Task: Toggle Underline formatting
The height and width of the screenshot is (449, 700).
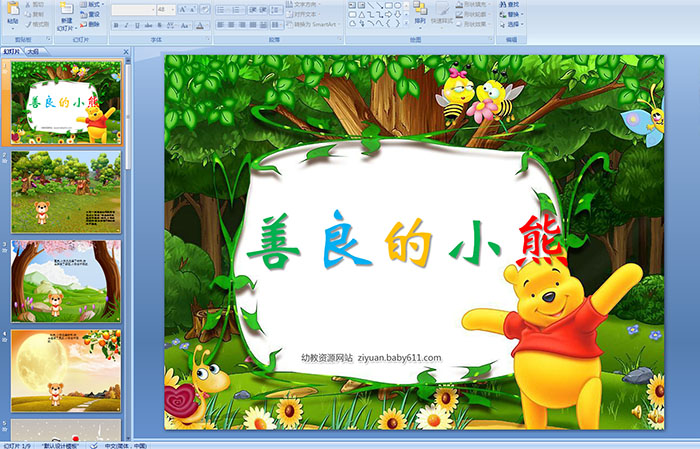Action: point(138,25)
